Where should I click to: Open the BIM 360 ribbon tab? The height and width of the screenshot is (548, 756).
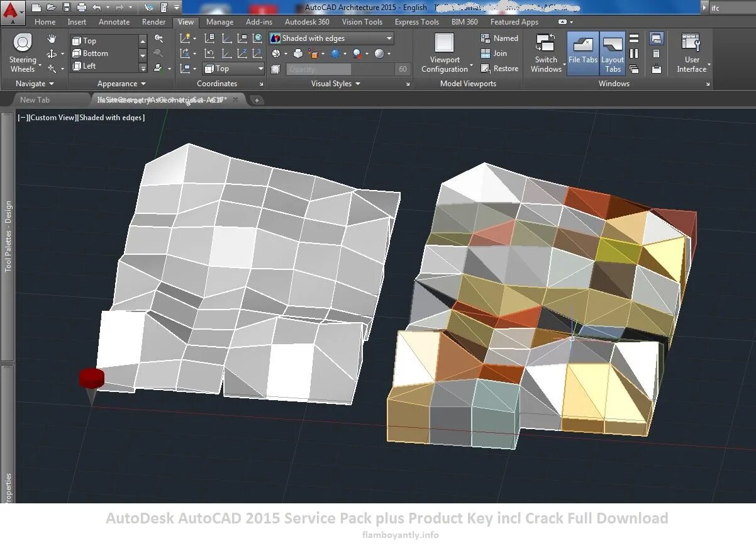[464, 22]
